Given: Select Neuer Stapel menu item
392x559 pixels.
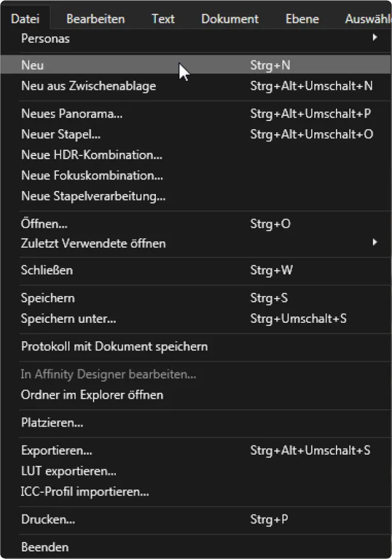Looking at the screenshot, I should pos(61,135).
